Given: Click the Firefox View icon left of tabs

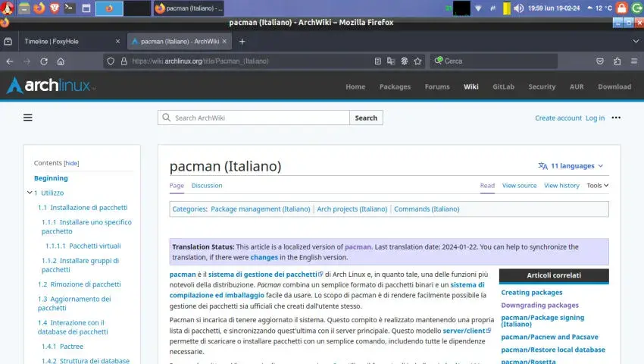Looking at the screenshot, I should 8,42.
